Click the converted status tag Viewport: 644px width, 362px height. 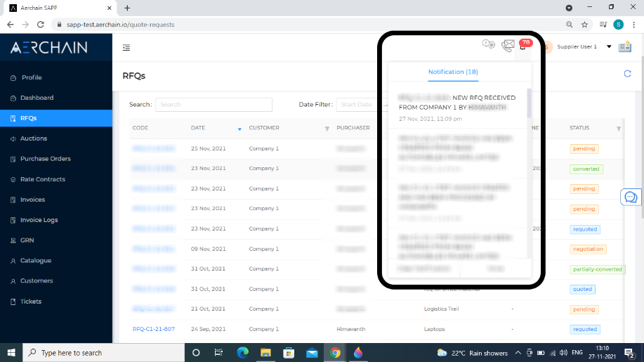pyautogui.click(x=586, y=169)
